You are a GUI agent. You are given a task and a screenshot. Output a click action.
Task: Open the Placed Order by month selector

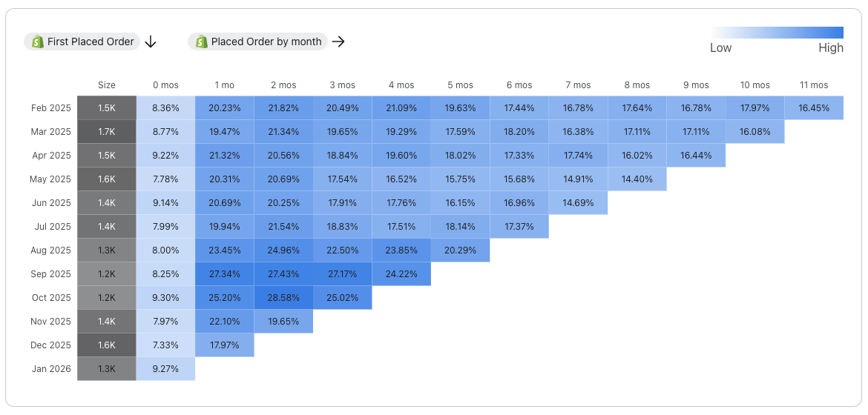(x=266, y=42)
